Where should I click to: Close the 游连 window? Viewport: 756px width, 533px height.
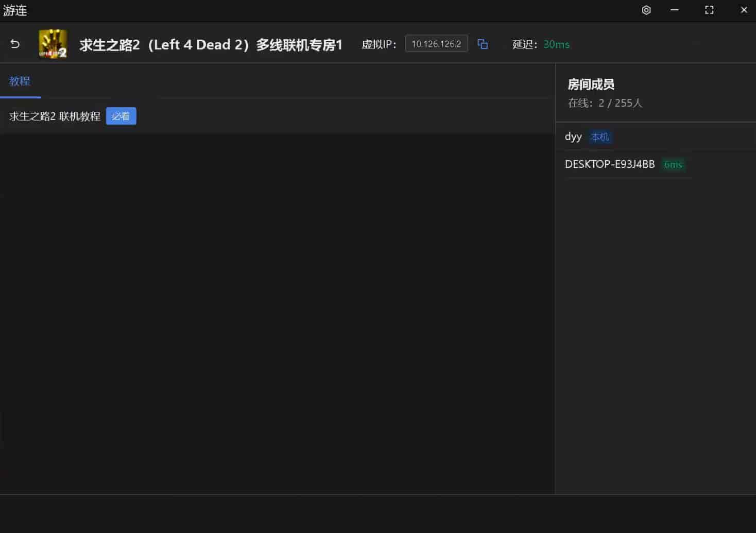tap(744, 10)
